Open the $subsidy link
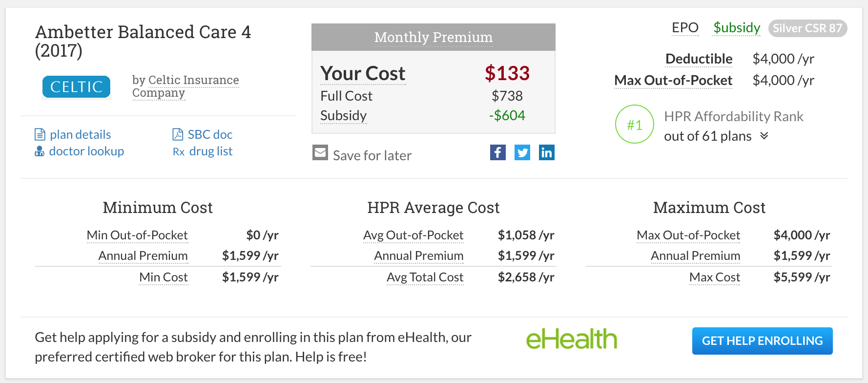The height and width of the screenshot is (383, 868). coord(736,28)
